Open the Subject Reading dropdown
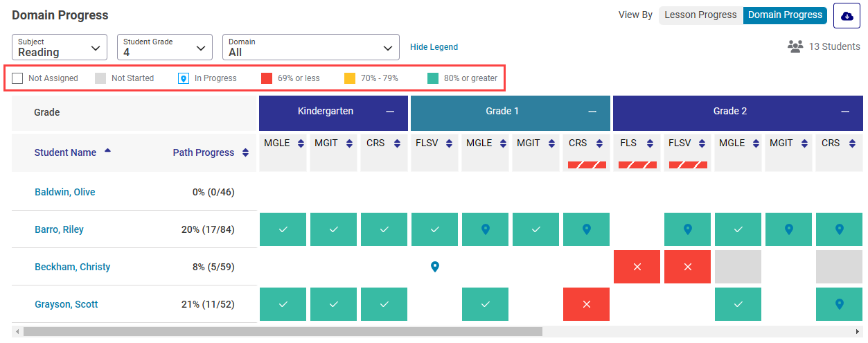Viewport: 868px width, 343px height. (60, 47)
